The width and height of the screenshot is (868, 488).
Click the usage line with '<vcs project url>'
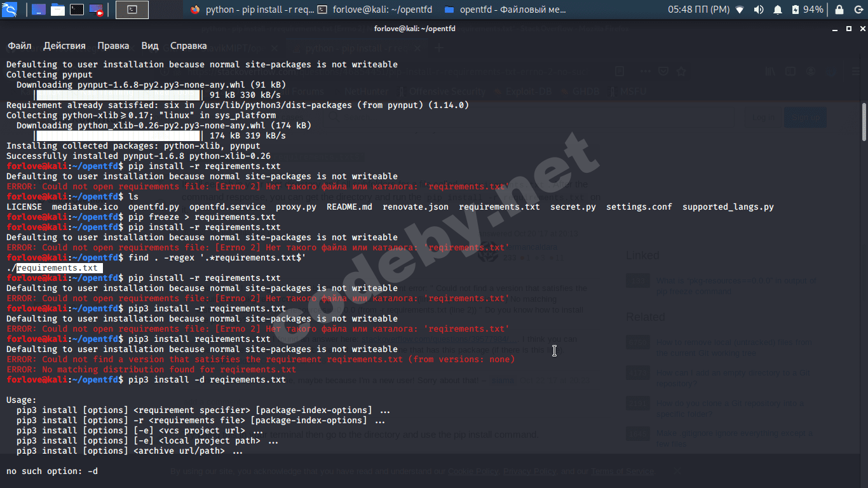coord(140,431)
